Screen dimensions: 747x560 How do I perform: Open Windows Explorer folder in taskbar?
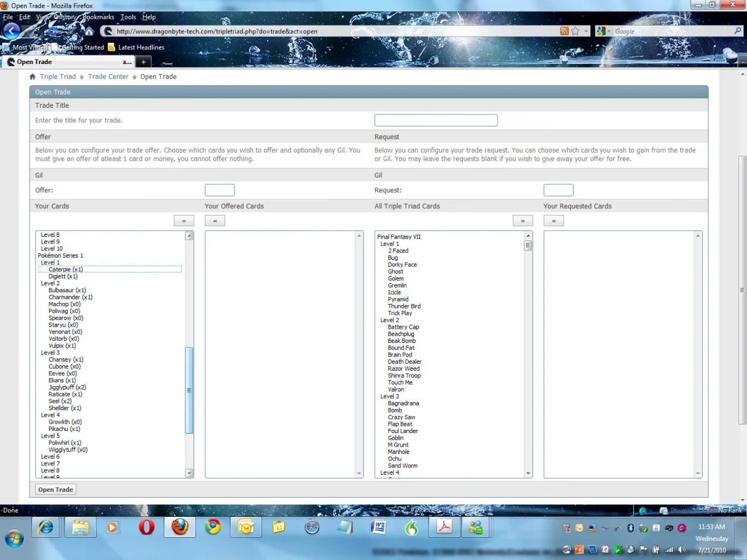coord(80,527)
